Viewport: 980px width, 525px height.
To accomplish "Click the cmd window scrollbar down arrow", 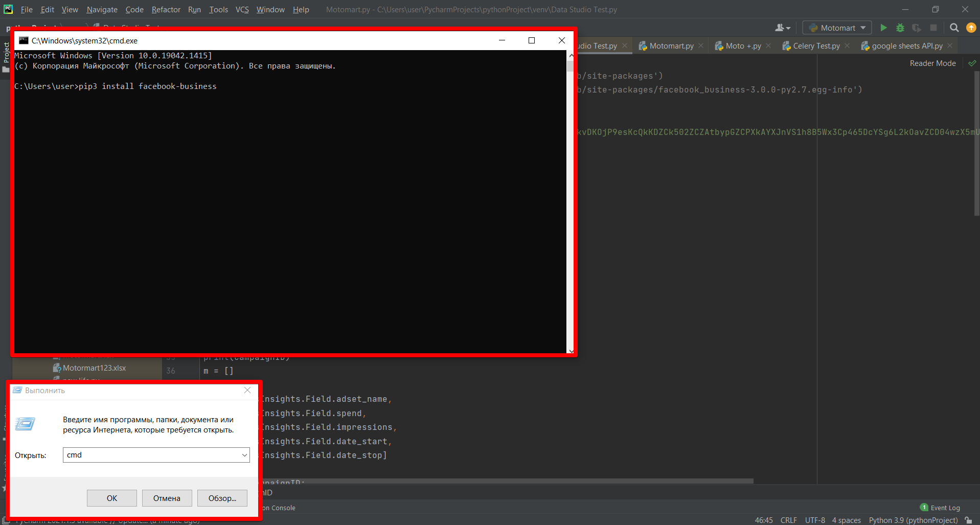I will pyautogui.click(x=571, y=351).
